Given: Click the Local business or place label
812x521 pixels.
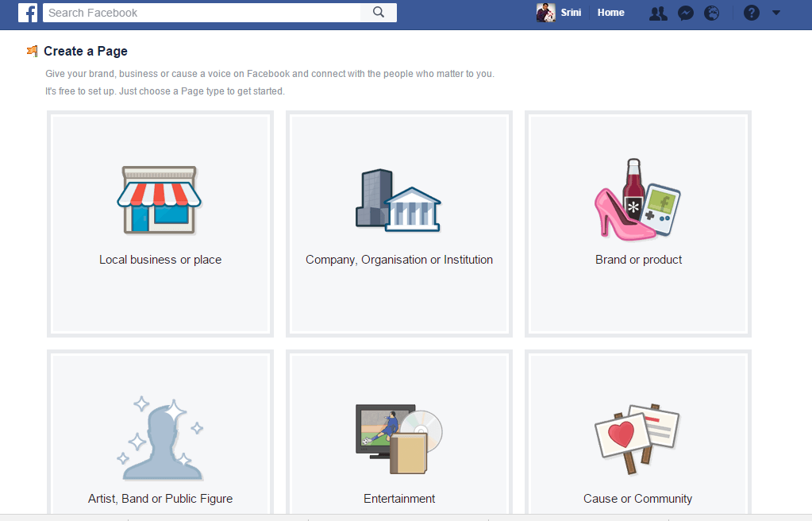Looking at the screenshot, I should click(160, 260).
